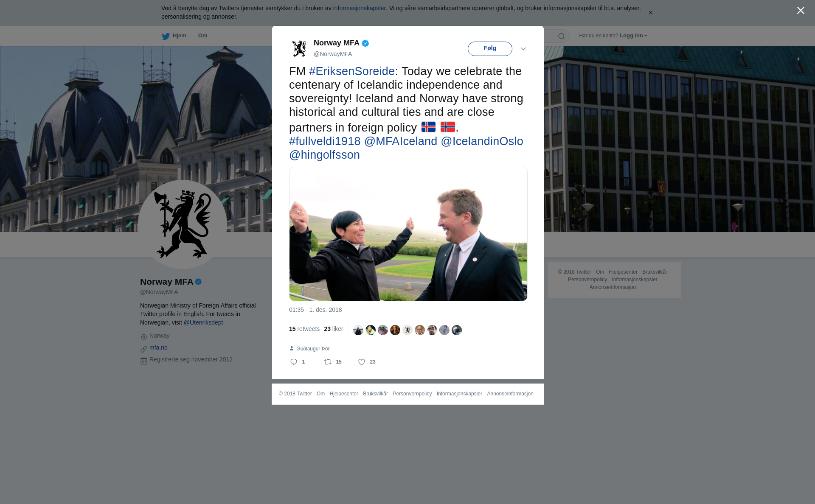This screenshot has height=504, width=815.
Task: Show the 15 retweets list
Action: click(x=304, y=329)
